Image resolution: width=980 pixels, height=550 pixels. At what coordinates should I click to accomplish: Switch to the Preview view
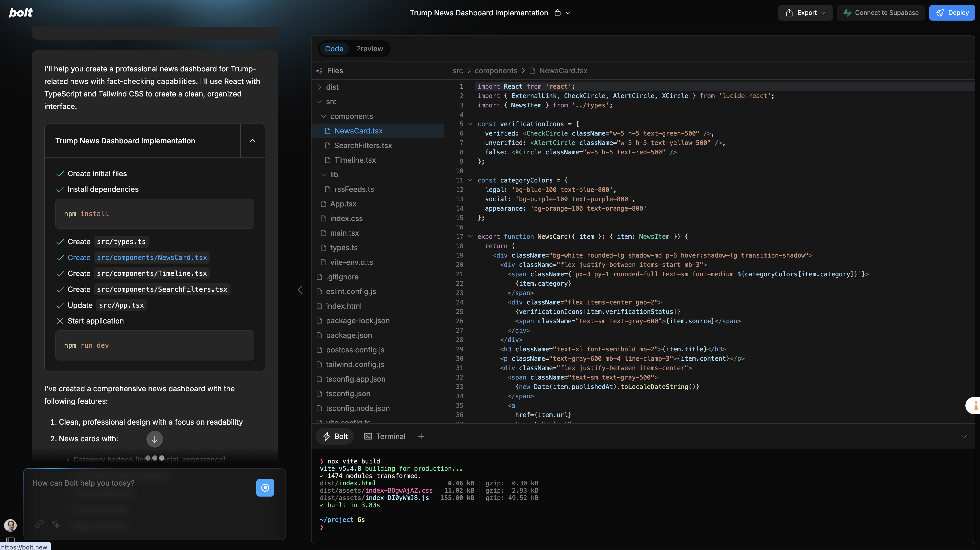369,49
